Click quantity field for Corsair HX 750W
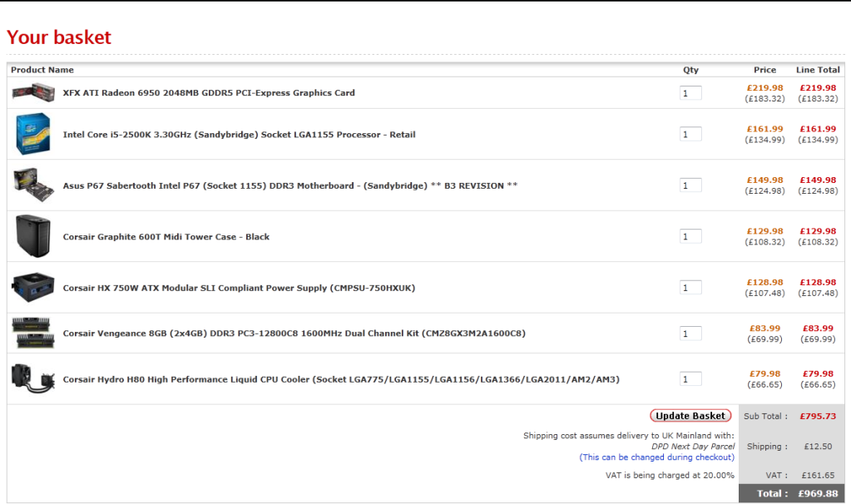The width and height of the screenshot is (851, 504). [690, 287]
